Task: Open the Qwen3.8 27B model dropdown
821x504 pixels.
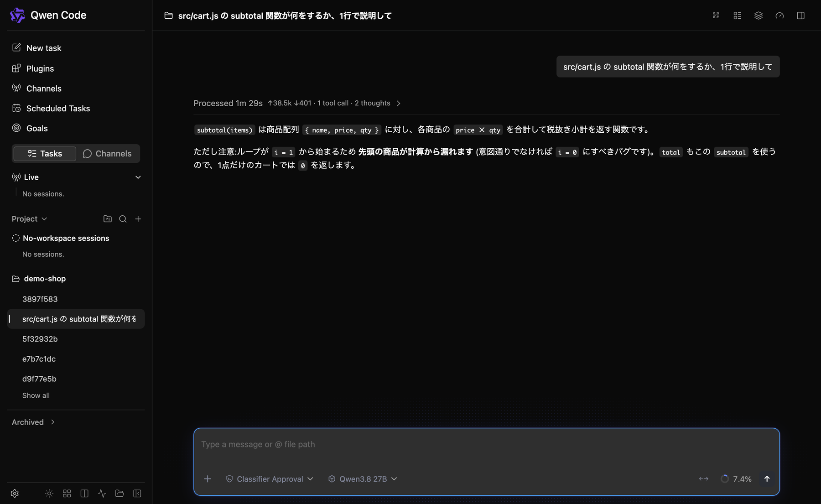Action: [363, 479]
